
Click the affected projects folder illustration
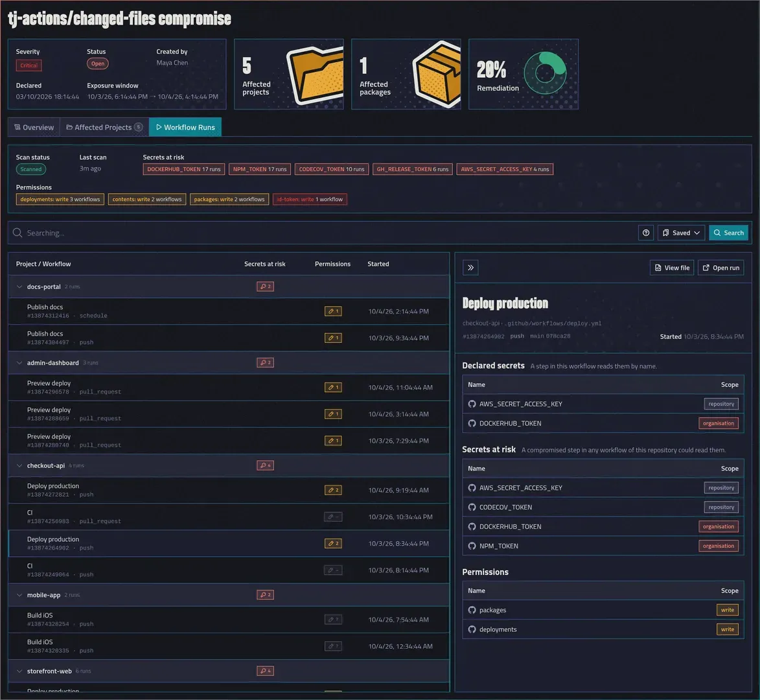pyautogui.click(x=315, y=74)
